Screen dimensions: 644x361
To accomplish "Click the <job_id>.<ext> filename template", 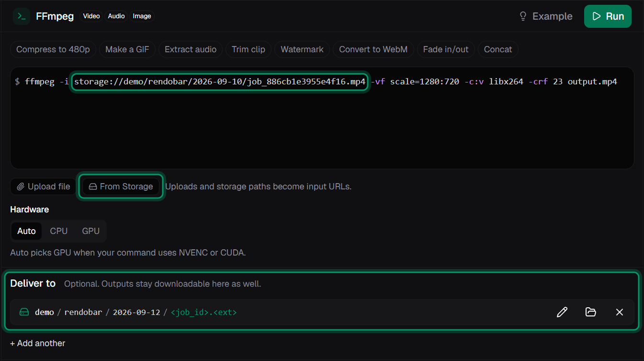I will coord(203,313).
